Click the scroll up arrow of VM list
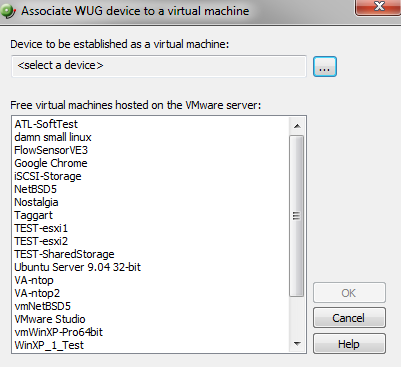 coord(297,126)
